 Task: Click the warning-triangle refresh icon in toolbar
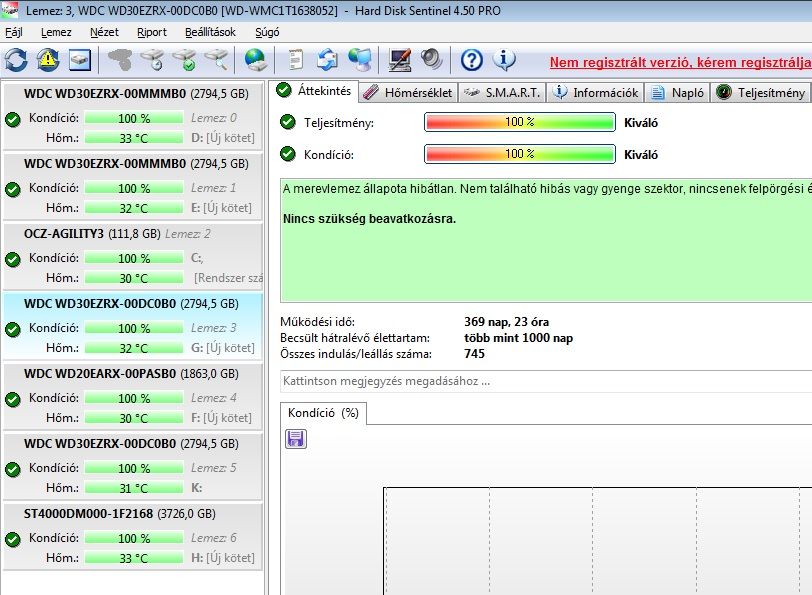click(48, 60)
